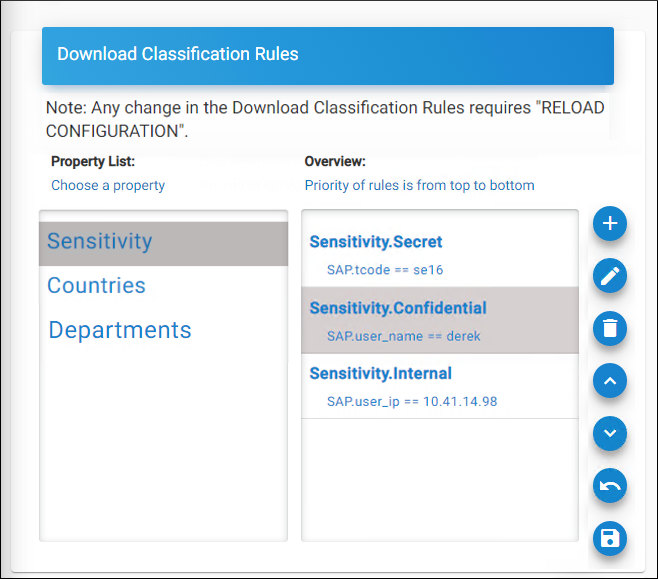Viewport: 658px width, 579px height.
Task: Select the Sensitivity.Secret rule
Action: (x=375, y=242)
